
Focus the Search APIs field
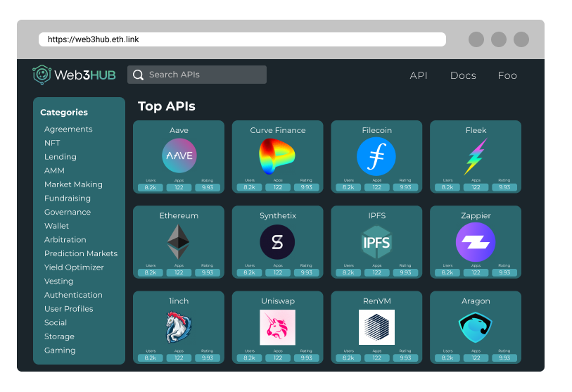click(197, 75)
